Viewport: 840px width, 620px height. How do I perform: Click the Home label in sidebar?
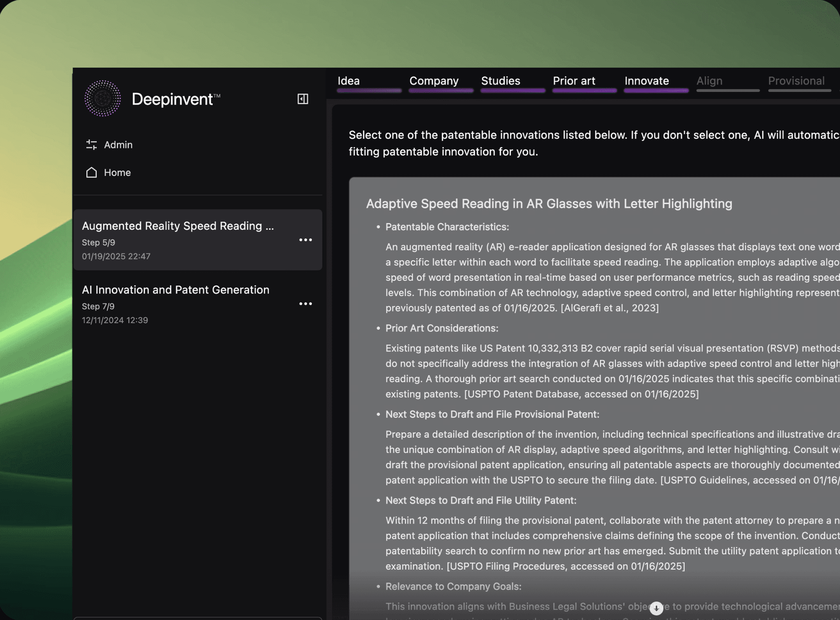pyautogui.click(x=117, y=173)
